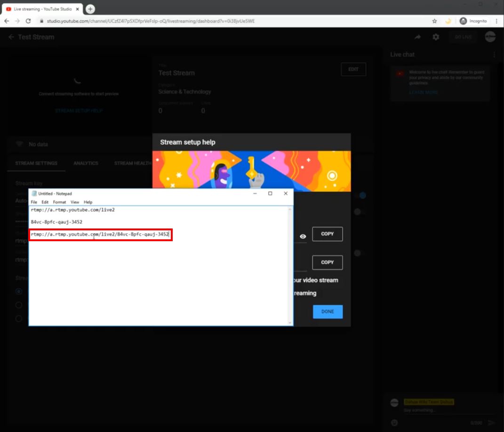Click the back arrow beside Test Stream
Image resolution: width=504 pixels, height=432 pixels.
click(x=11, y=37)
